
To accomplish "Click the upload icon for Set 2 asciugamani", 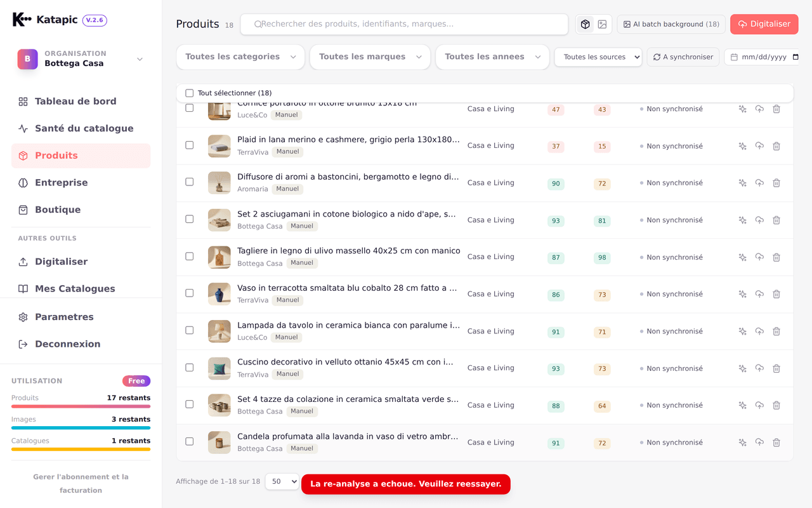I will coord(759,220).
